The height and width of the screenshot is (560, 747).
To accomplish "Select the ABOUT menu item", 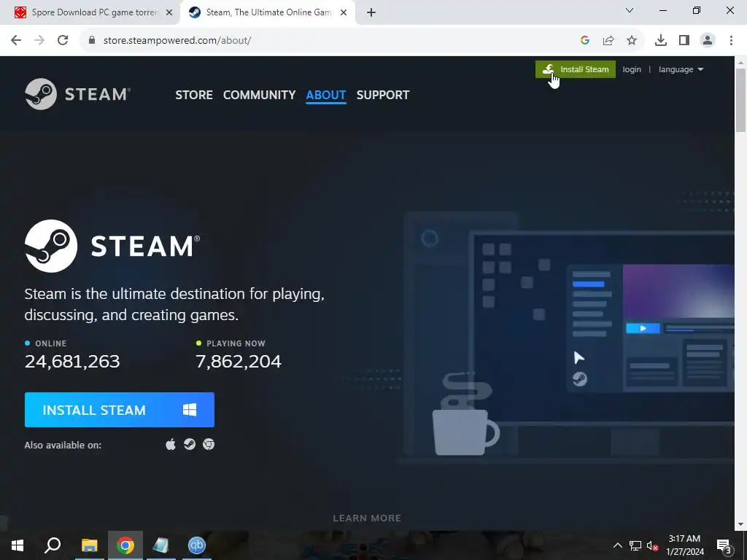I will tap(326, 95).
